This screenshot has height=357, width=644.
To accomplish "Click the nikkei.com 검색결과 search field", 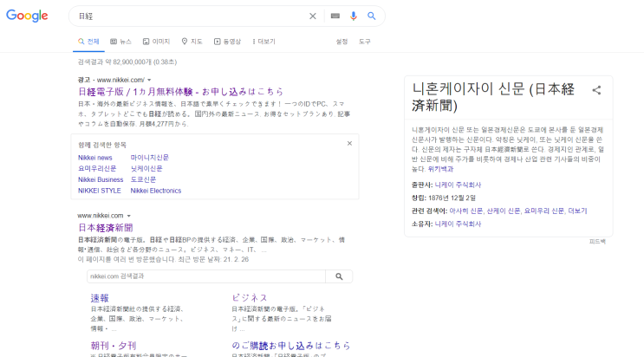I will 206,276.
